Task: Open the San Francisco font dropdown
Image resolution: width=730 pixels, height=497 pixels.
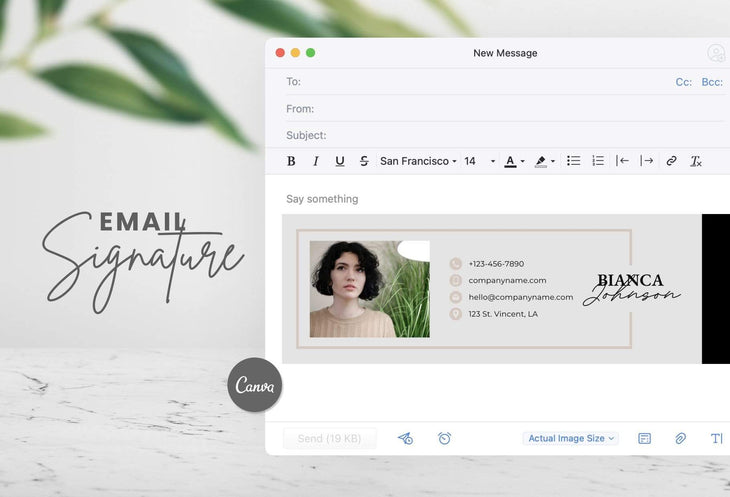Action: coord(418,161)
